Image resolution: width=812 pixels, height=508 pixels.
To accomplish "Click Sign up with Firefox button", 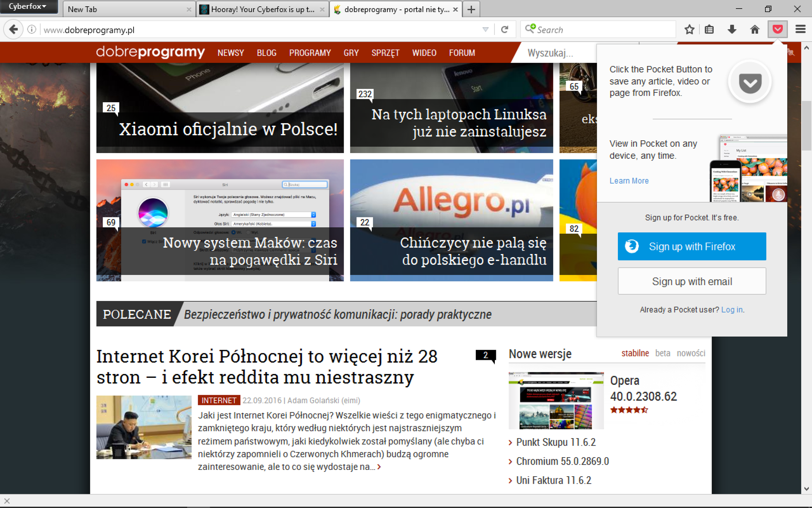I will pyautogui.click(x=692, y=247).
